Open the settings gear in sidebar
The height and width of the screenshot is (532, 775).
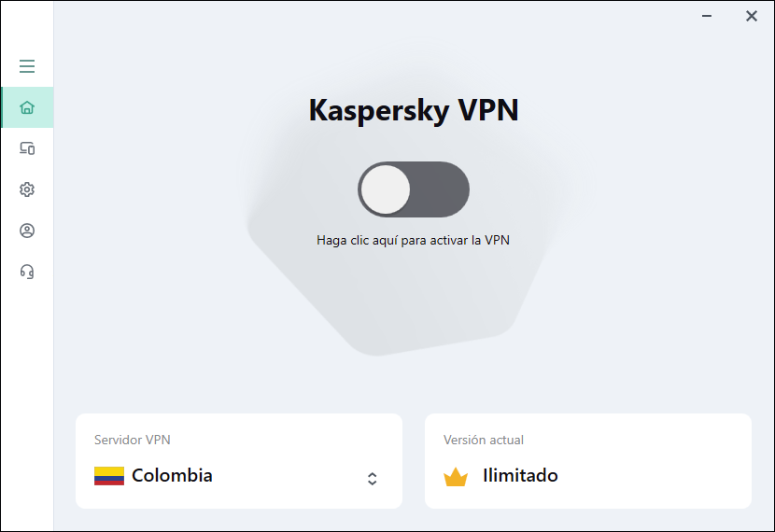[27, 189]
